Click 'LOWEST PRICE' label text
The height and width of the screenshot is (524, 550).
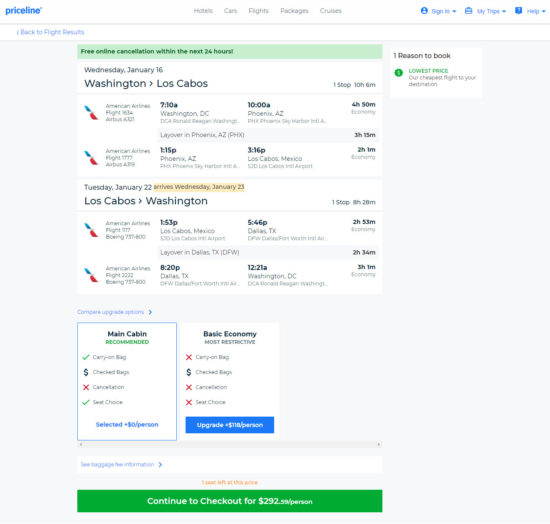tap(428, 71)
